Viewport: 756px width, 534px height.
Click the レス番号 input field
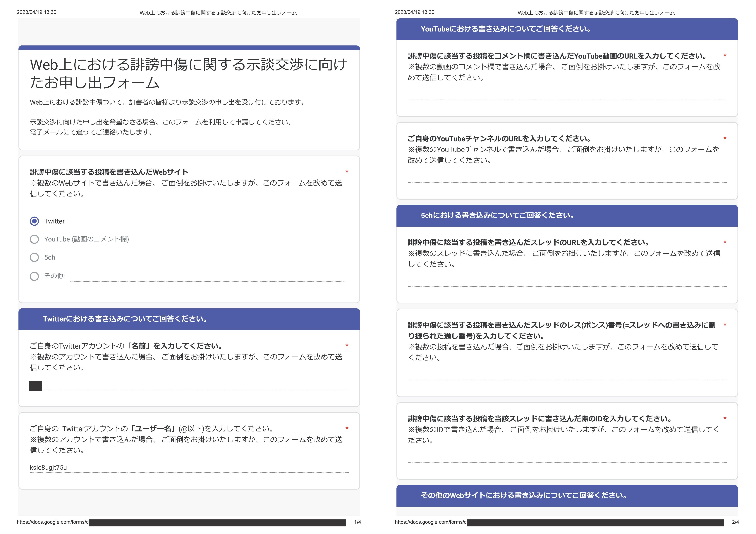pyautogui.click(x=567, y=375)
